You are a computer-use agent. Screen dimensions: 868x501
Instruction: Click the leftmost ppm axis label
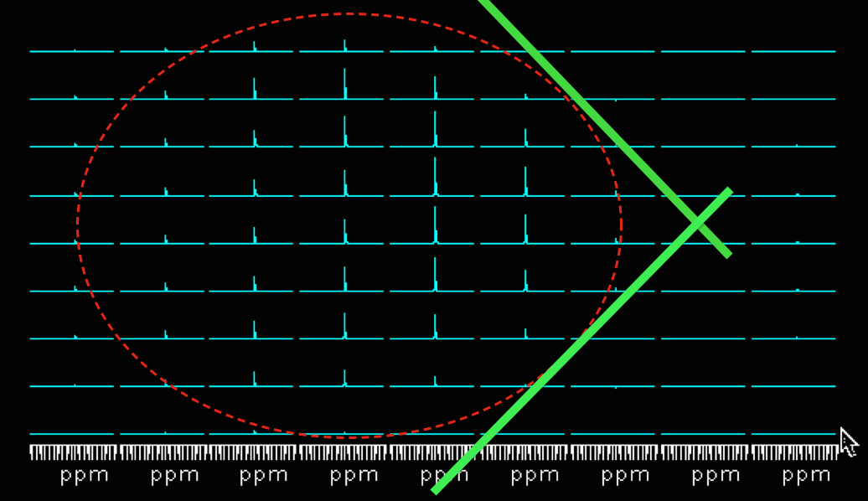(85, 476)
